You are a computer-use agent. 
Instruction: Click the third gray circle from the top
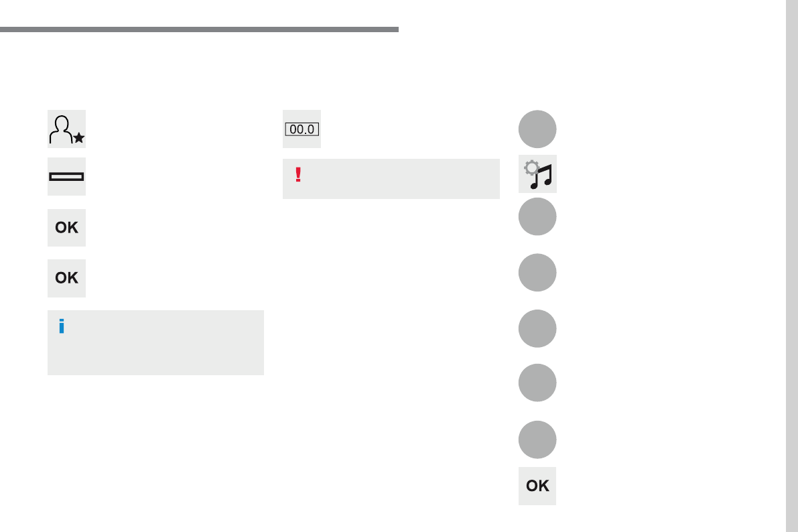click(x=537, y=272)
